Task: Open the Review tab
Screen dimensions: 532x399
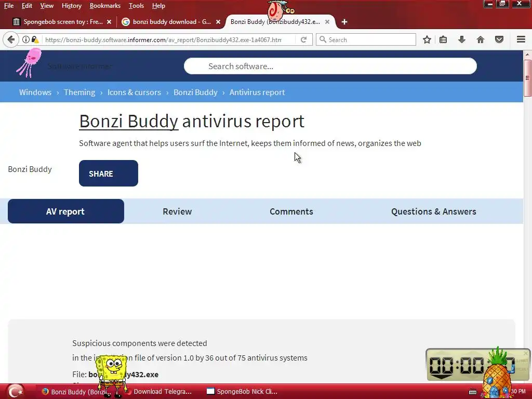Action: [177, 211]
